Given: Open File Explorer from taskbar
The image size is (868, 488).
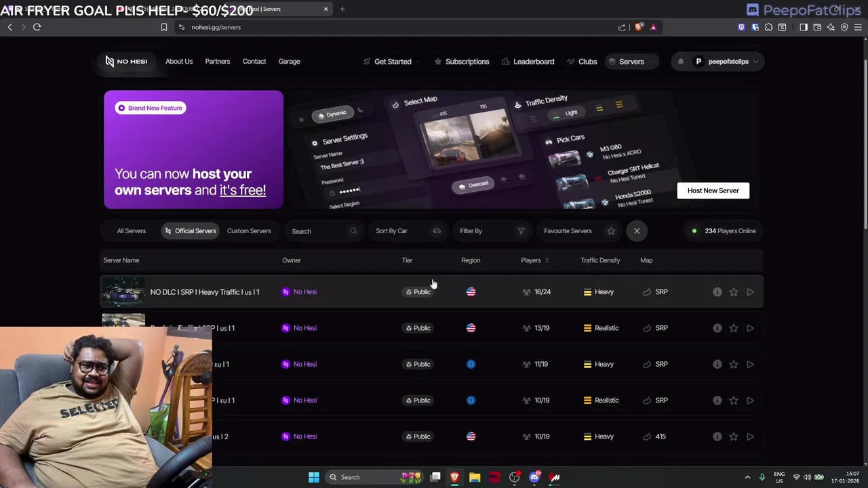Looking at the screenshot, I should pyautogui.click(x=475, y=477).
